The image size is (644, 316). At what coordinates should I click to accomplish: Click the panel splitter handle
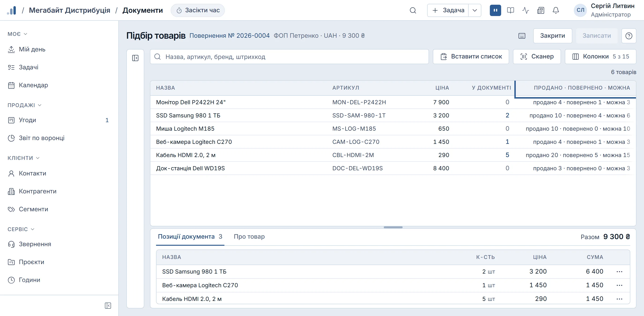(x=393, y=227)
